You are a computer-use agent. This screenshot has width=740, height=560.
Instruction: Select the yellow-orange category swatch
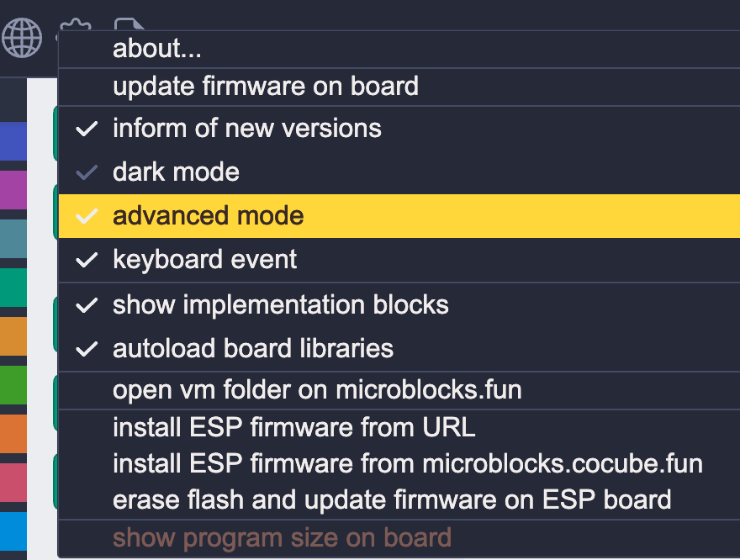[13, 336]
